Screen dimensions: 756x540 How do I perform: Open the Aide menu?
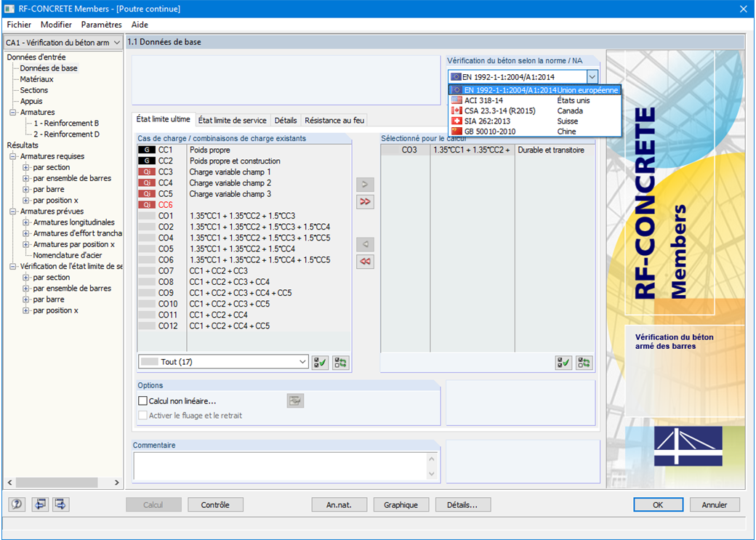(140, 25)
